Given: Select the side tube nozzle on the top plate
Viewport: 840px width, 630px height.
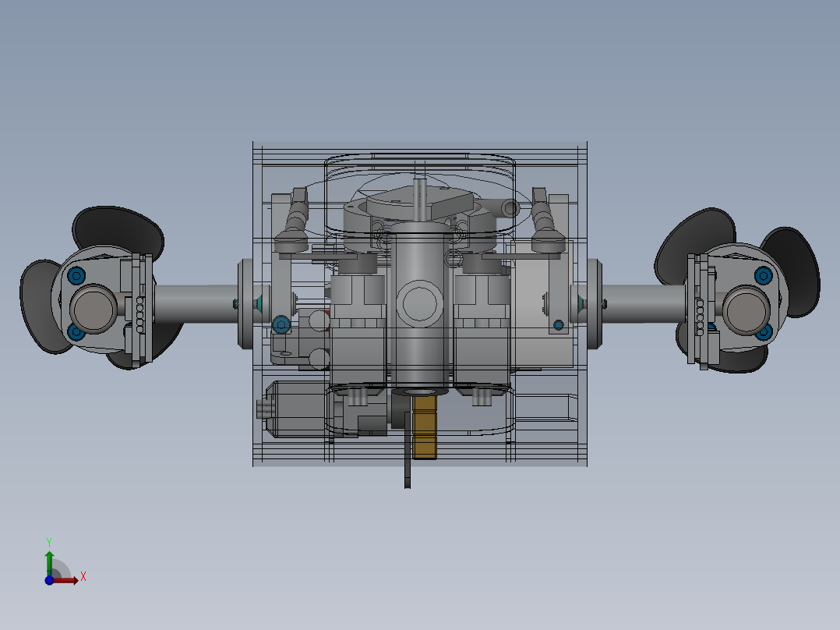Looking at the screenshot, I should (x=501, y=207).
